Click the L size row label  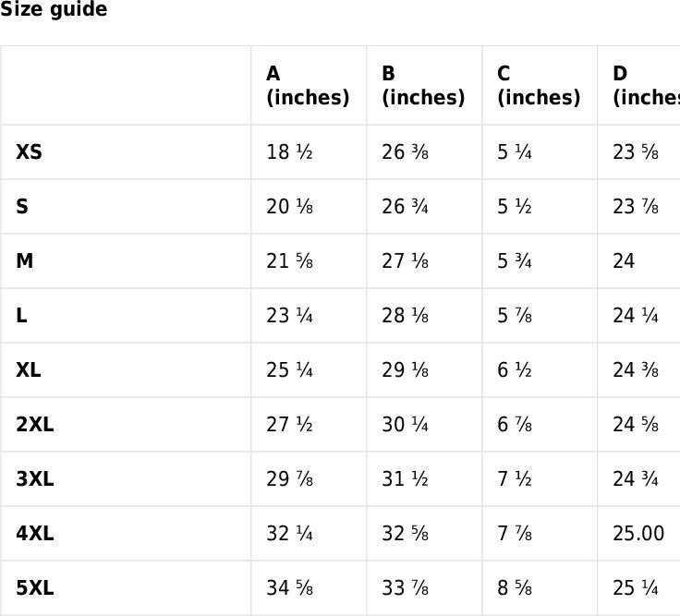point(21,315)
